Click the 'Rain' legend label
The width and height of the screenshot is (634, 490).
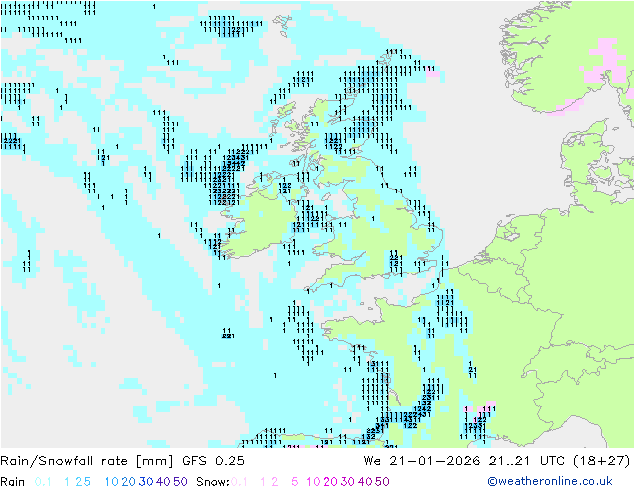coord(13,482)
